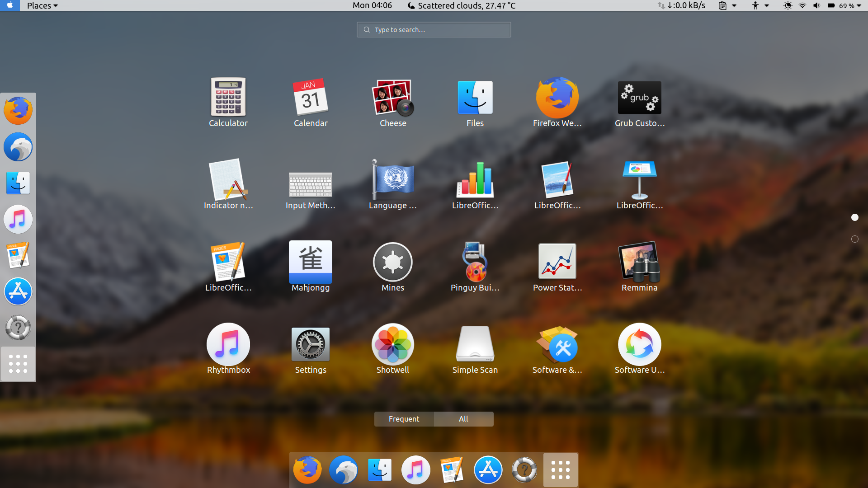Start the Mines game

point(392,262)
